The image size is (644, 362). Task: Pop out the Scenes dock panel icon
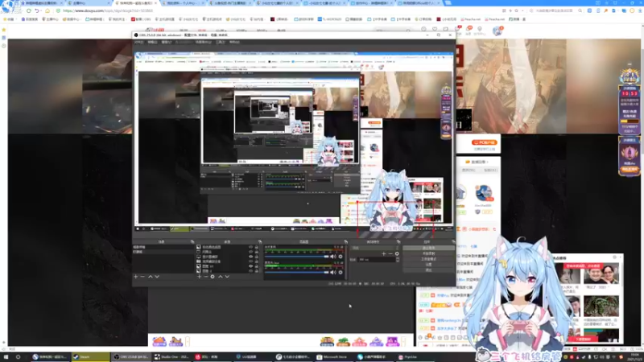192,242
